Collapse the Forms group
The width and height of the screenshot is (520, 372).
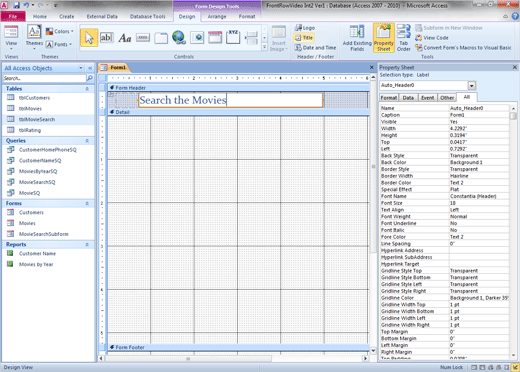pyautogui.click(x=87, y=204)
